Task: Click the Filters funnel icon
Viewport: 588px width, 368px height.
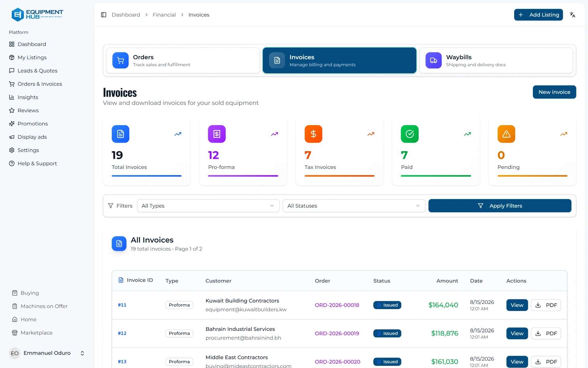Action: (111, 206)
